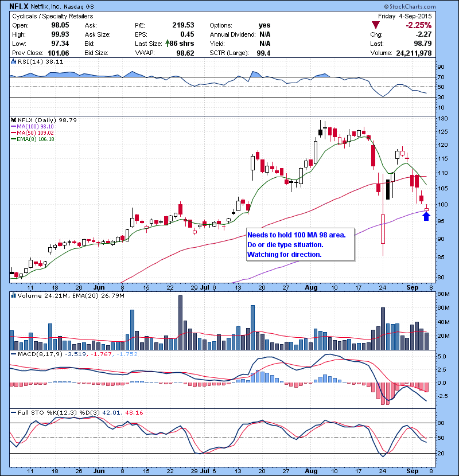Click the Chg value -2.27

click(423, 34)
